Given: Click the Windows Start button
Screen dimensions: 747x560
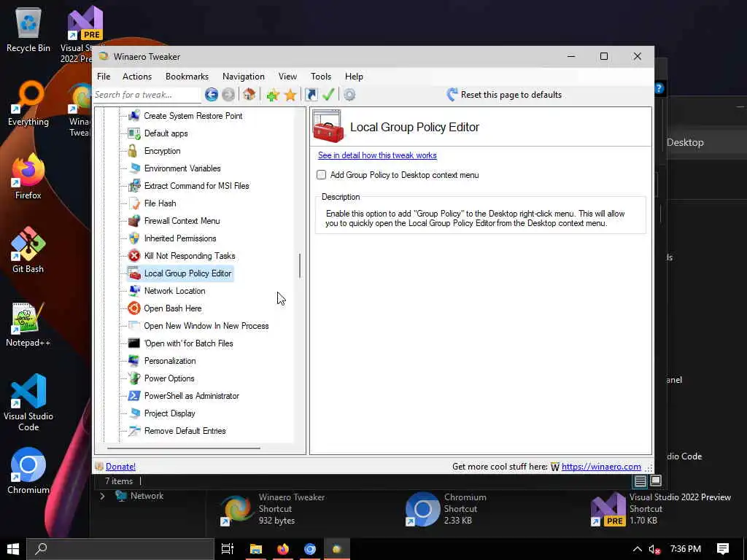Looking at the screenshot, I should (13, 549).
